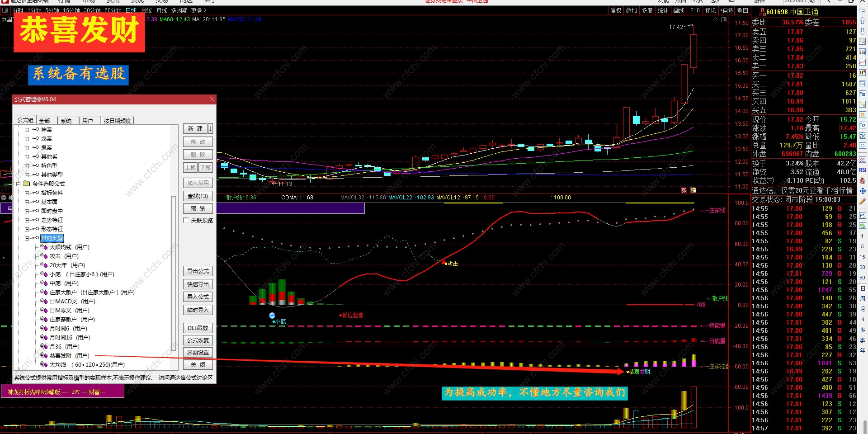This screenshot has height=434, width=868.
Task: Click the RSI indicator sidebar icon
Action: (863, 170)
